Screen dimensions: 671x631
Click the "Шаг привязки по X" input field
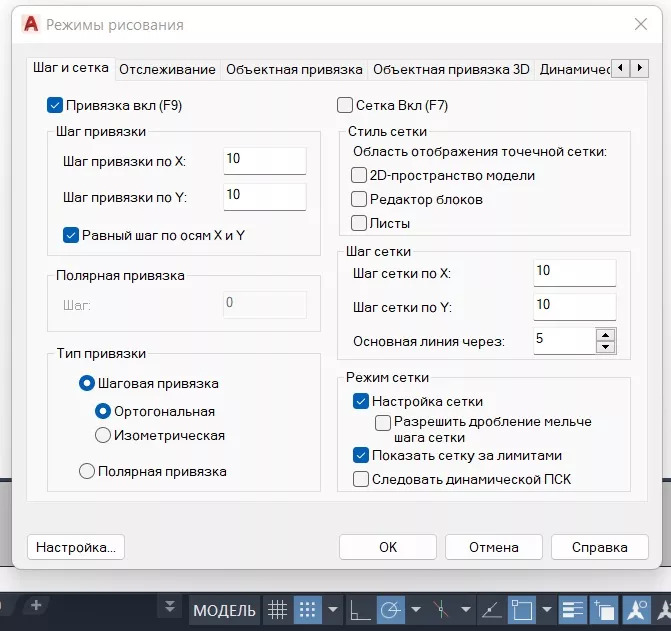point(264,160)
